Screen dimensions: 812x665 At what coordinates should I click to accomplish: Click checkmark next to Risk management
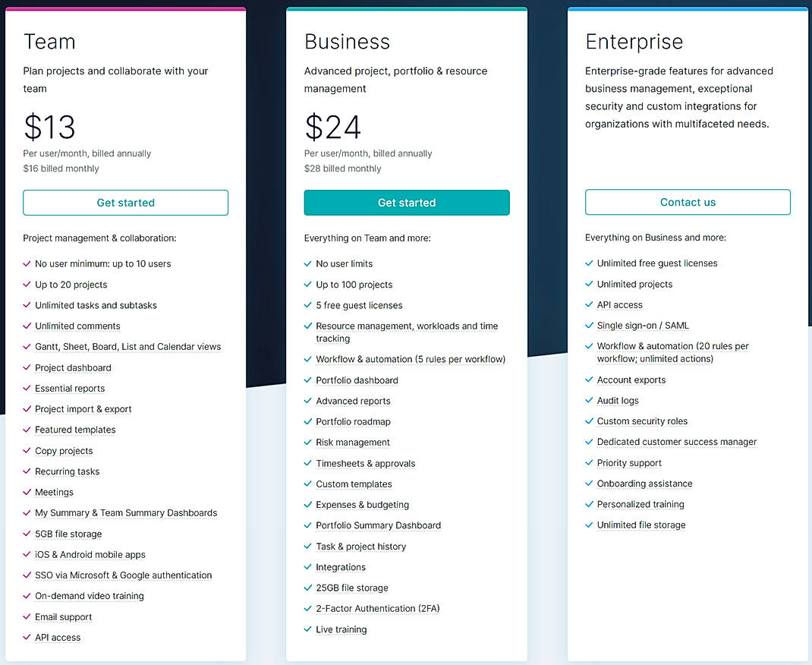click(x=308, y=443)
